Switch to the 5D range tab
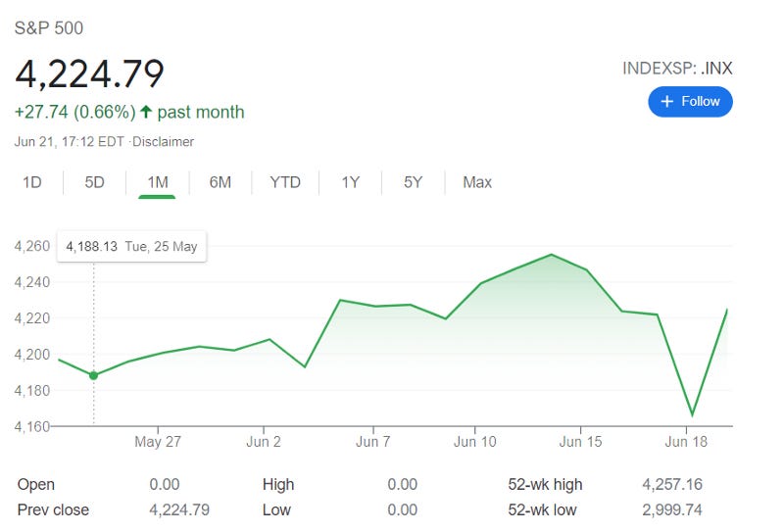Viewport: 784px width, 532px height. pos(94,182)
